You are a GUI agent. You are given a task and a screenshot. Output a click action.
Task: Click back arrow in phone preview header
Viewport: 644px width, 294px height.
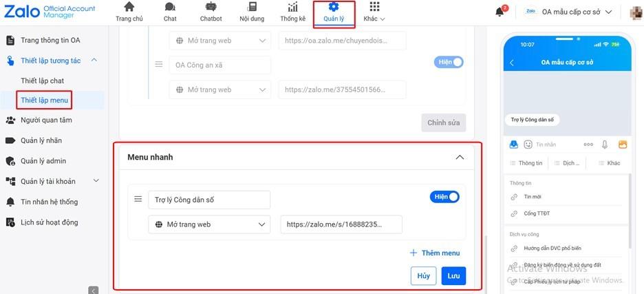pyautogui.click(x=512, y=63)
